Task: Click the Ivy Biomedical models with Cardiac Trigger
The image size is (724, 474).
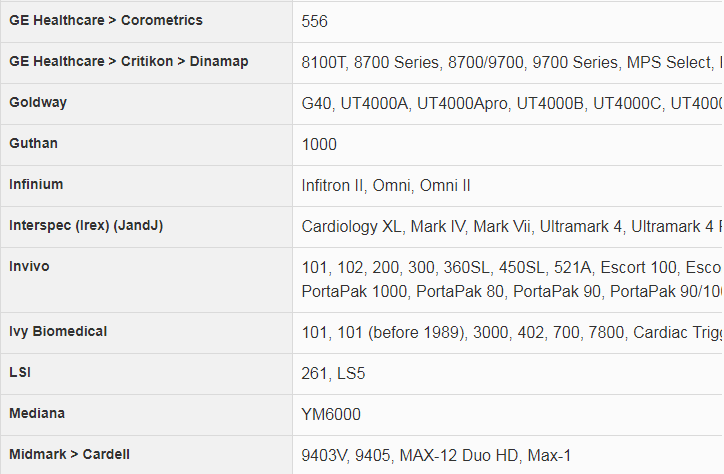Action: click(510, 333)
